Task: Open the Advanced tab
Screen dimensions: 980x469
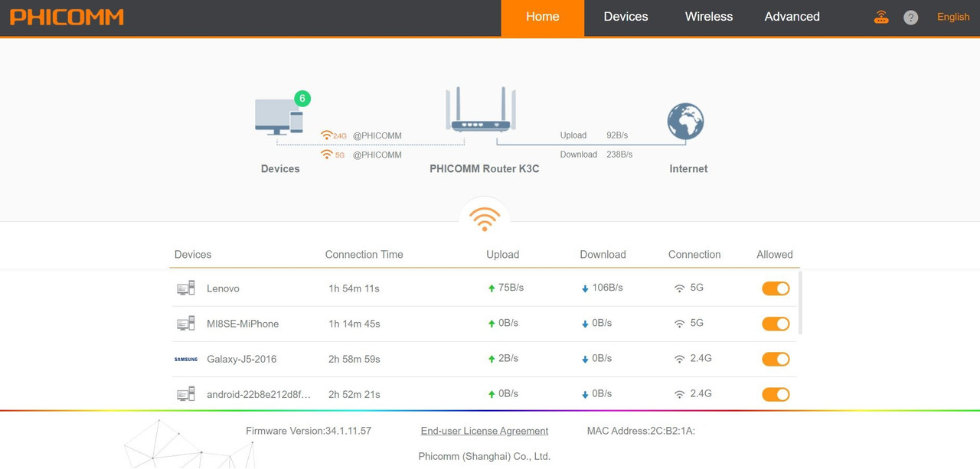Action: click(792, 18)
